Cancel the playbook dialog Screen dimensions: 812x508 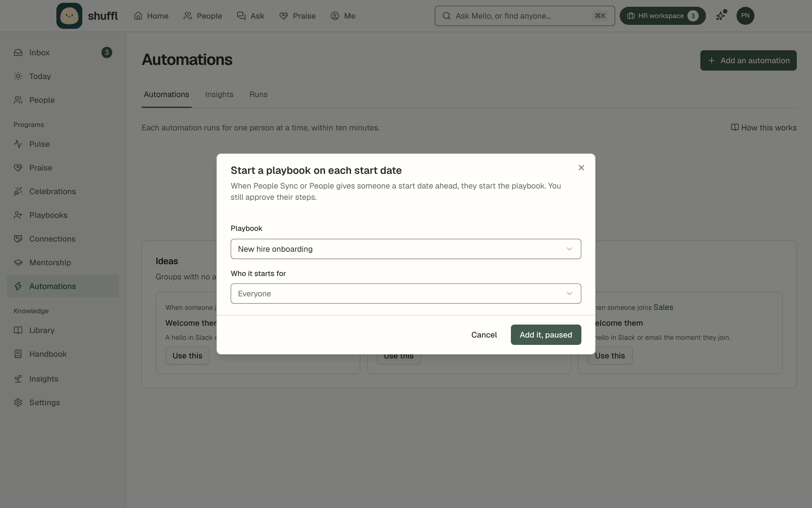484,335
